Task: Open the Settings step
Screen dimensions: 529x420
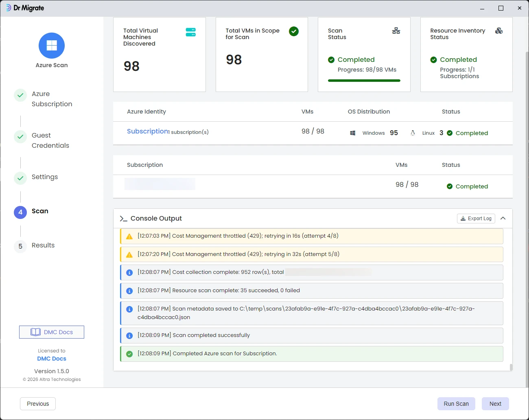Action: pos(45,177)
